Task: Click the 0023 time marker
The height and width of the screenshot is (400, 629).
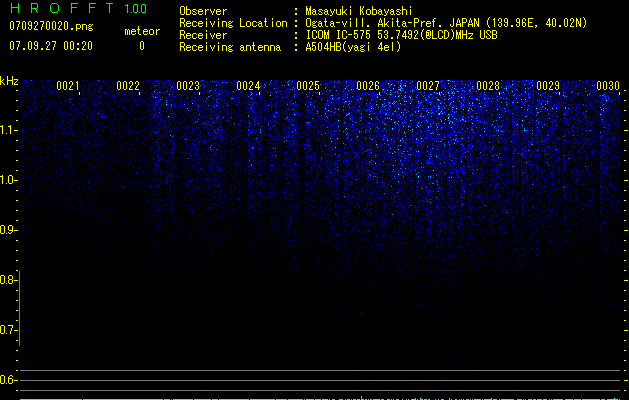Action: pyautogui.click(x=188, y=86)
